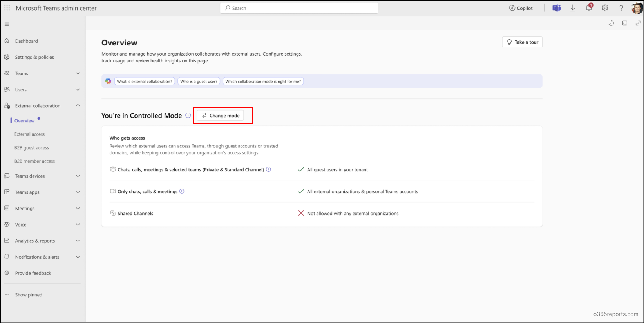Open Provide feedback in sidebar

coord(33,273)
